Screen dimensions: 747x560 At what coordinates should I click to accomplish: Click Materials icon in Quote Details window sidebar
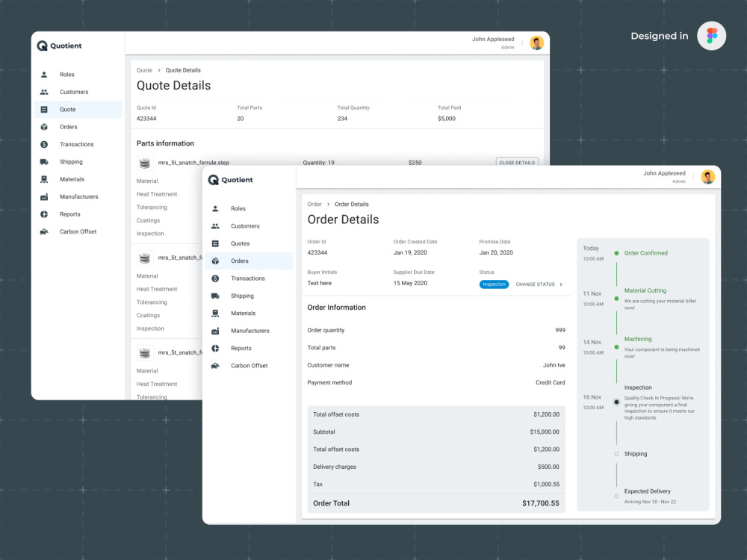[x=44, y=179]
